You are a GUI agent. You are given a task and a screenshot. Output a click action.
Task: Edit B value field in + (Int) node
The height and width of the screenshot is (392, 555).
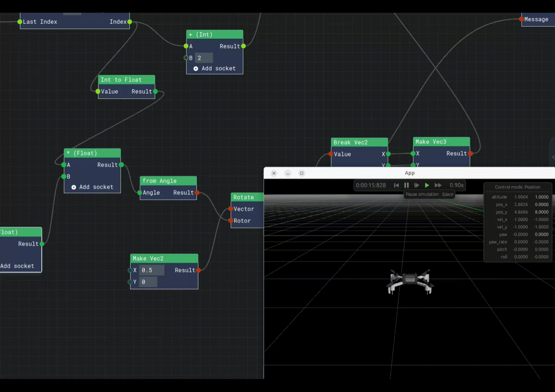pyautogui.click(x=204, y=58)
